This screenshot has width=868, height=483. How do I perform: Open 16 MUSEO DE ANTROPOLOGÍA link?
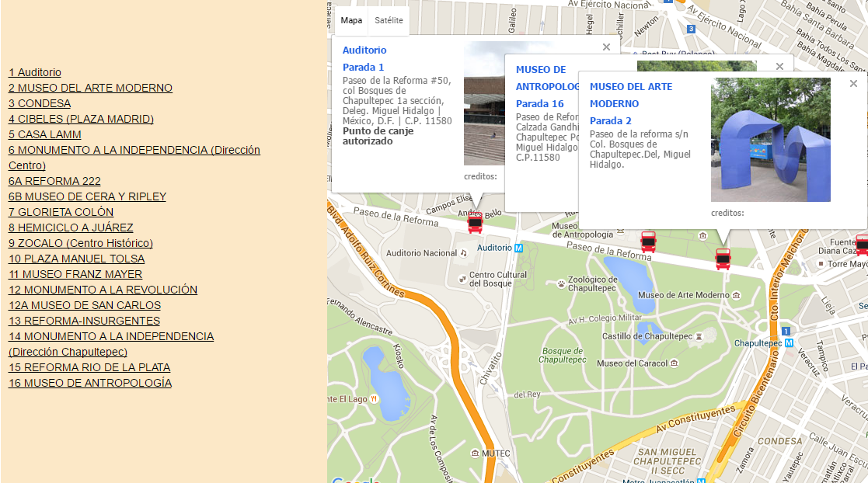(x=89, y=383)
